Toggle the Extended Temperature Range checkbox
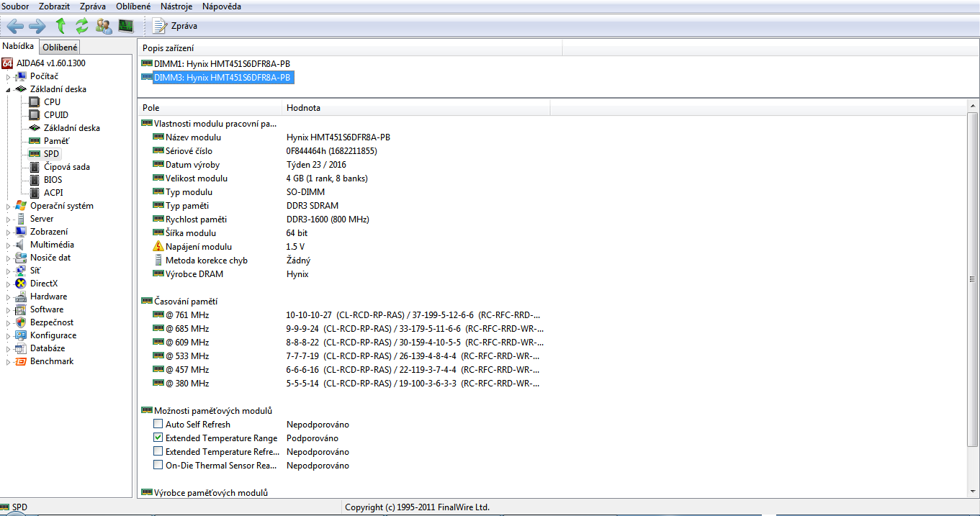 click(x=158, y=438)
